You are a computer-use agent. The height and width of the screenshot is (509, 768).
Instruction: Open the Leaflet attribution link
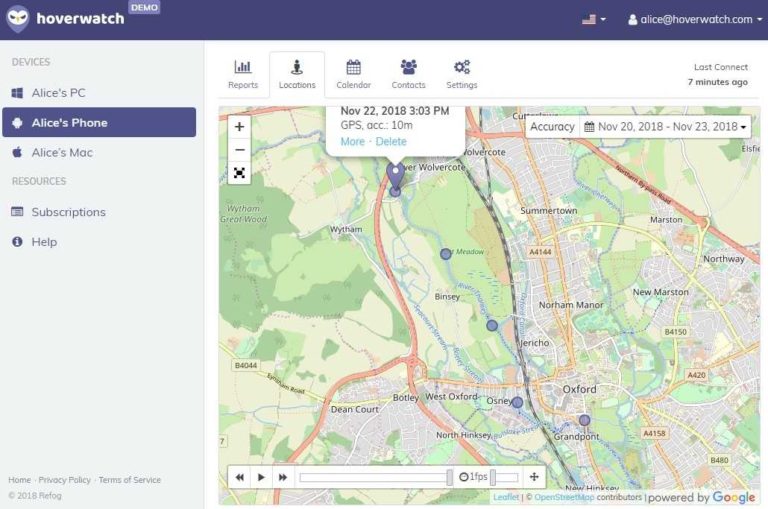tap(506, 497)
